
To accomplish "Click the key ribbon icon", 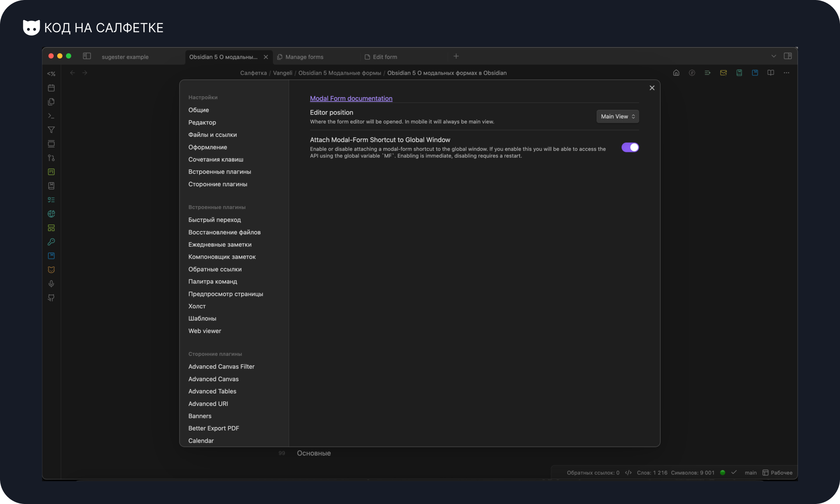I will [x=51, y=242].
